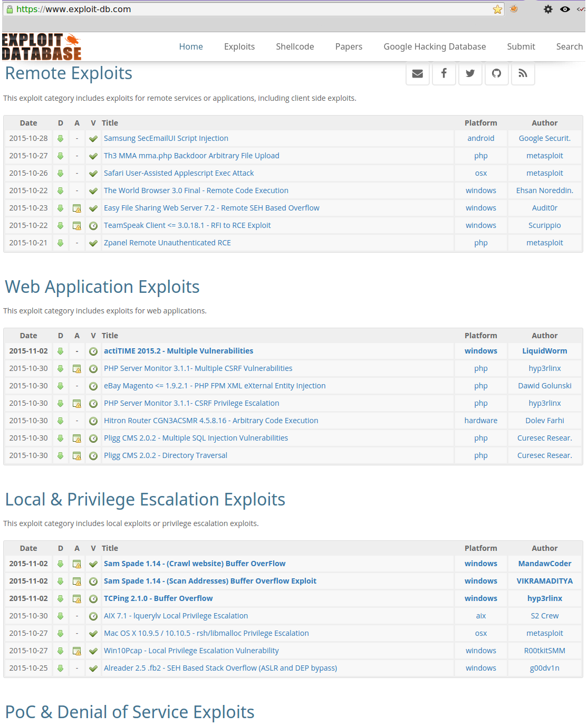Download vulnerable app for Easy File Sharing row
This screenshot has width=588, height=725.
[77, 208]
